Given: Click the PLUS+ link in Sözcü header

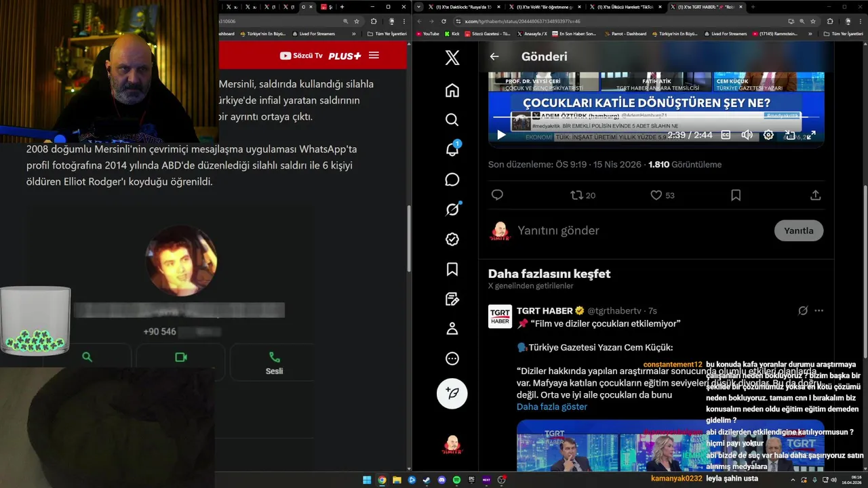Looking at the screenshot, I should tap(344, 56).
